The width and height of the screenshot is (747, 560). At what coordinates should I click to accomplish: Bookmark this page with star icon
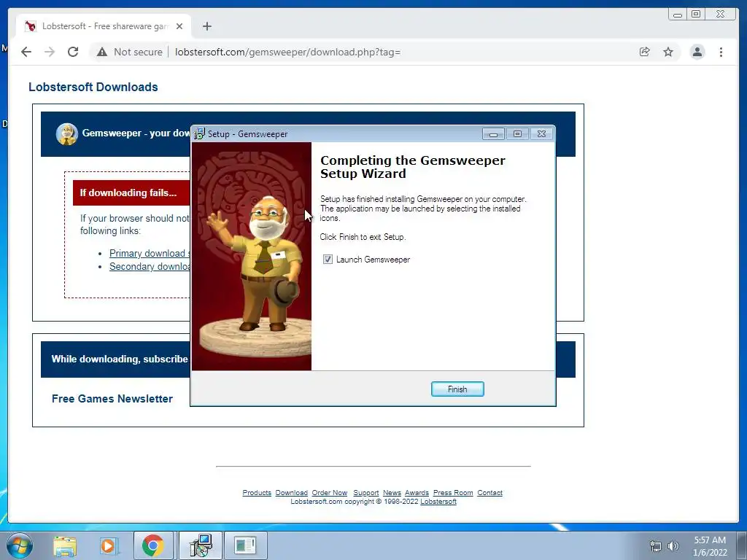[x=668, y=52]
